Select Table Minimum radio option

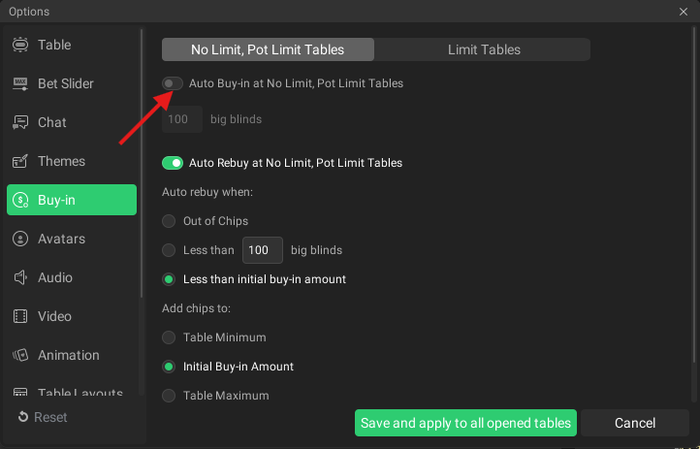click(x=169, y=338)
